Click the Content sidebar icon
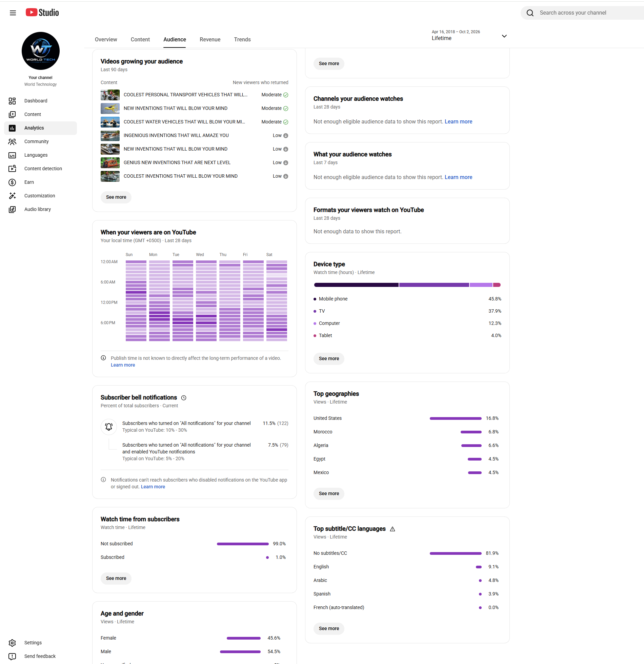The width and height of the screenshot is (644, 664). [x=12, y=114]
